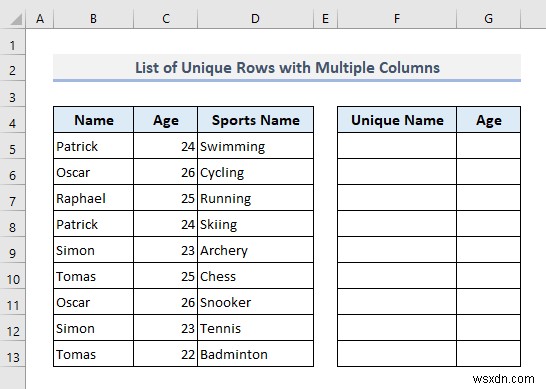Screen dimensions: 546x389
Task: Select row 4 header
Action: [x=13, y=120]
